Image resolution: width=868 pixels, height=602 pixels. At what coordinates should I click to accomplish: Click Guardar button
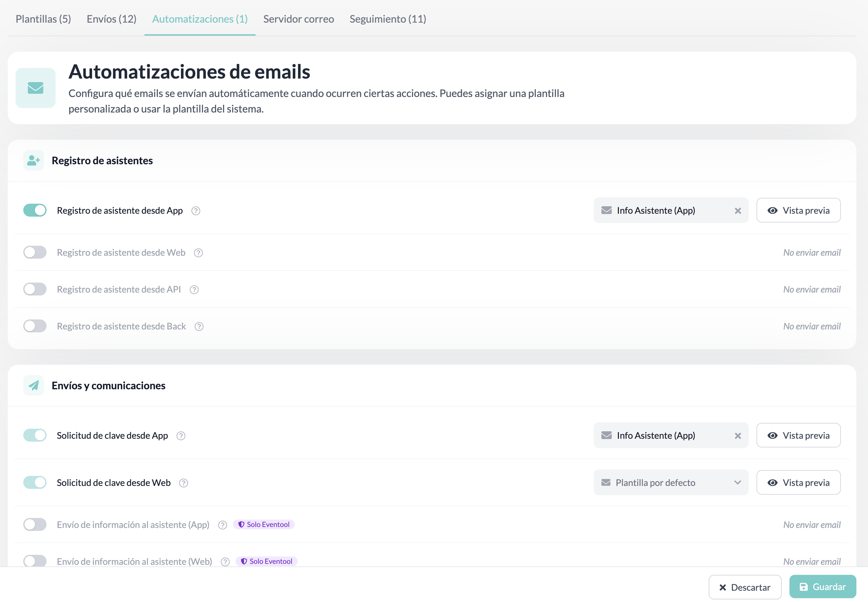click(x=823, y=587)
